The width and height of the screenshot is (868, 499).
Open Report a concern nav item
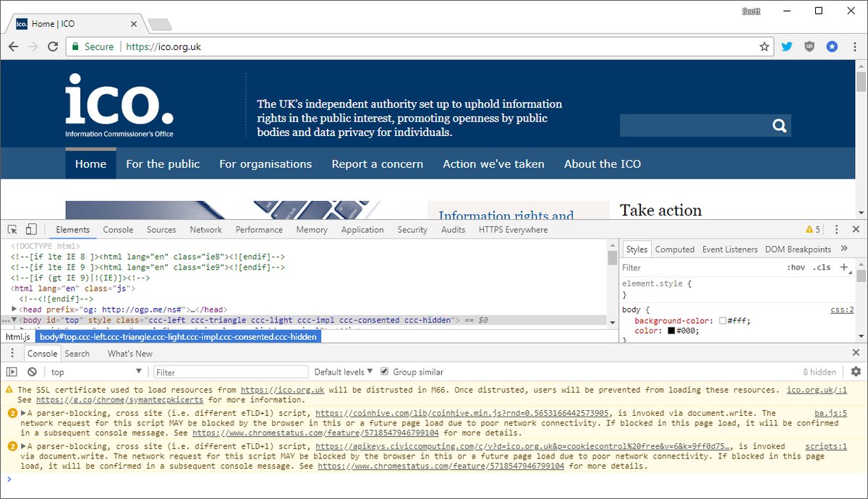(x=378, y=163)
